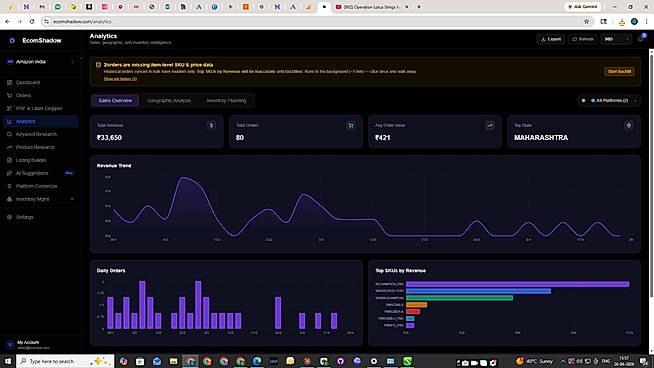The image size is (654, 368).
Task: Open the date range dropdown next to Refresh
Action: point(616,39)
